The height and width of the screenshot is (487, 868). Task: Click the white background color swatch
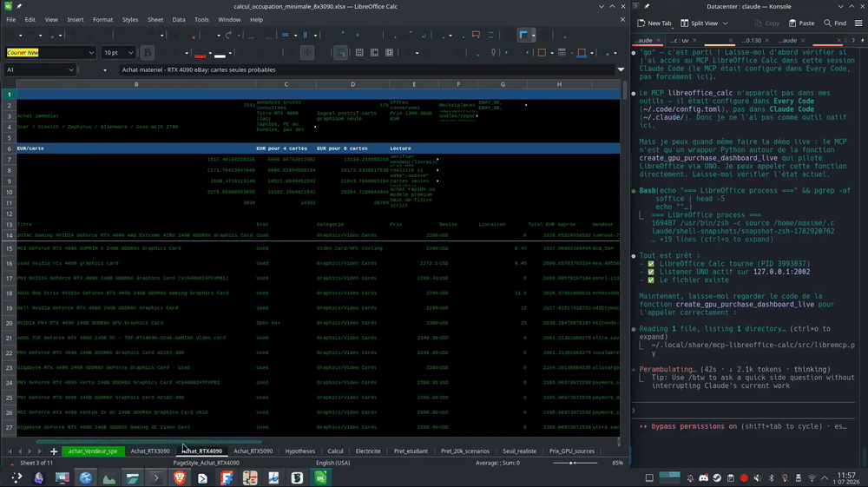click(x=220, y=53)
